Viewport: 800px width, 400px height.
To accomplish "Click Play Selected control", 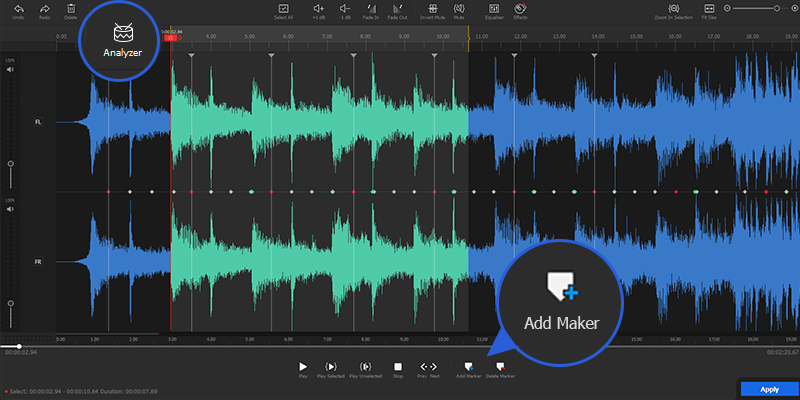I will pos(331,367).
